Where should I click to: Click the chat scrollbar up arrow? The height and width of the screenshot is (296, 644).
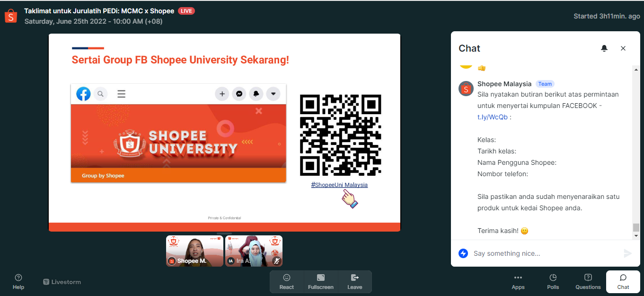[x=636, y=70]
